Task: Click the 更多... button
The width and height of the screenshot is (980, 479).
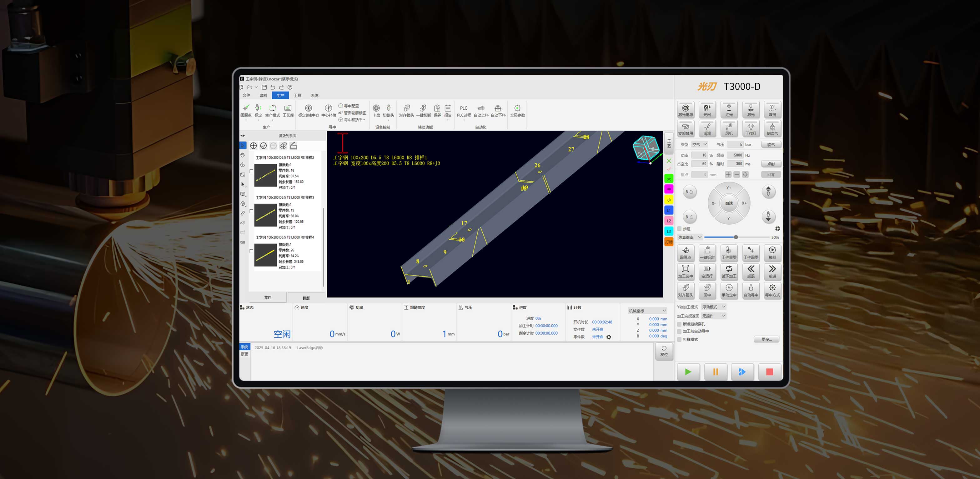Action: (x=766, y=339)
